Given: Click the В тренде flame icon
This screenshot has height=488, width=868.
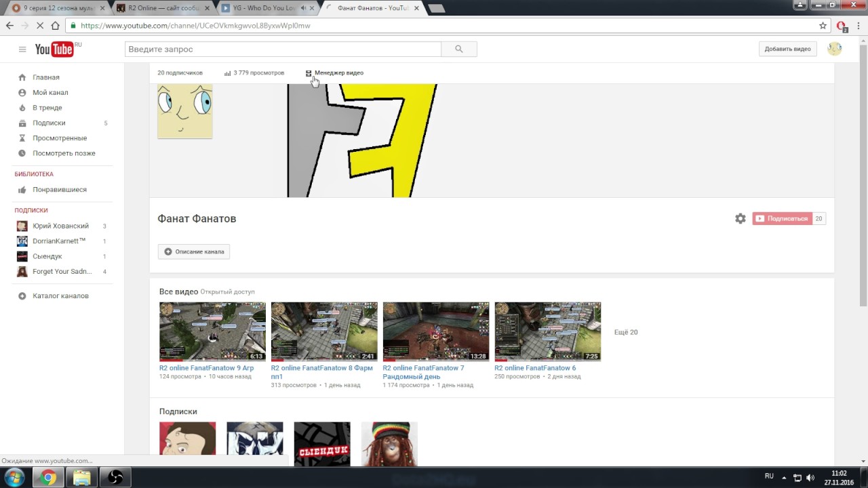Looking at the screenshot, I should click(22, 108).
